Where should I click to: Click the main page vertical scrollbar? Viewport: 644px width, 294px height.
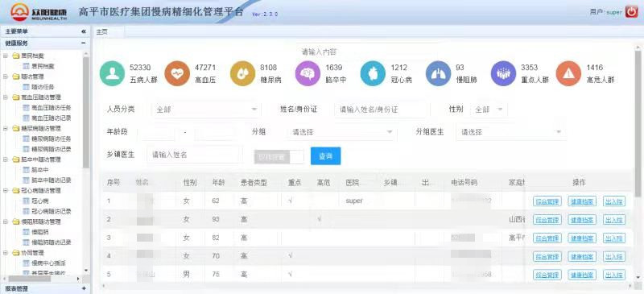[638, 123]
